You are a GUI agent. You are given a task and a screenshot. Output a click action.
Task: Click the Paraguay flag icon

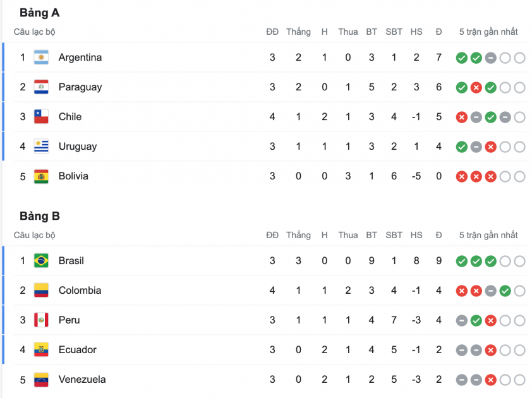click(x=41, y=87)
